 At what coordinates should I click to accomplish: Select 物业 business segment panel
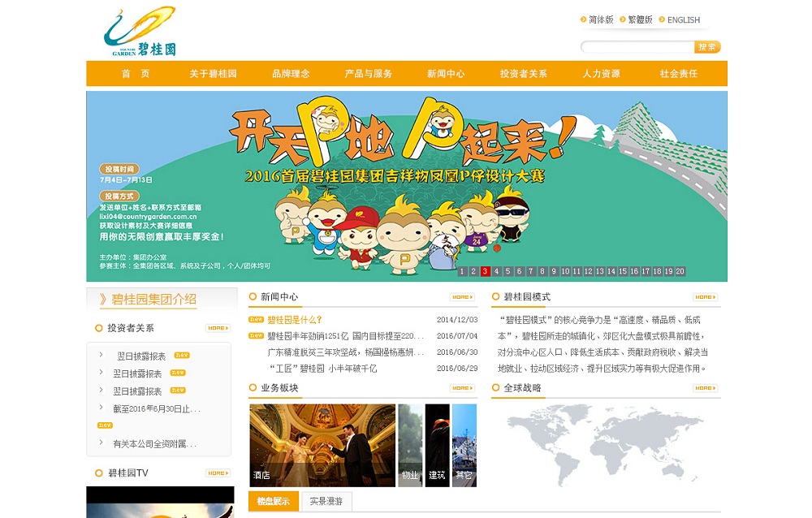point(410,446)
